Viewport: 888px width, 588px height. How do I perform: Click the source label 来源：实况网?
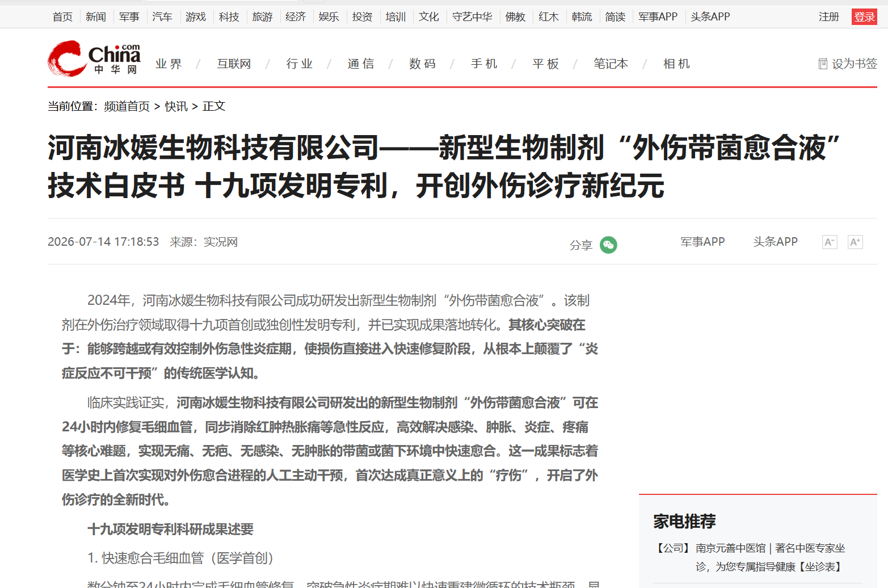(x=204, y=242)
